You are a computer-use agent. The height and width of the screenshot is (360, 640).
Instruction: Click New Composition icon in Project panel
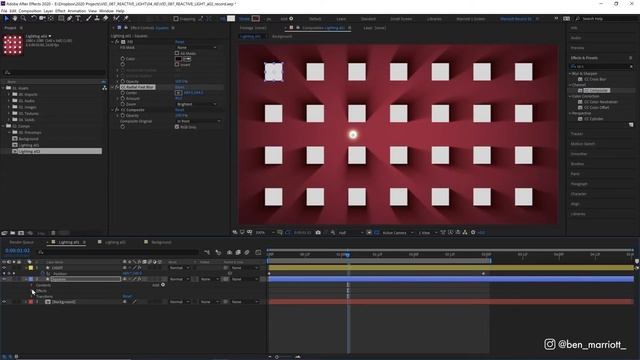tap(21, 233)
